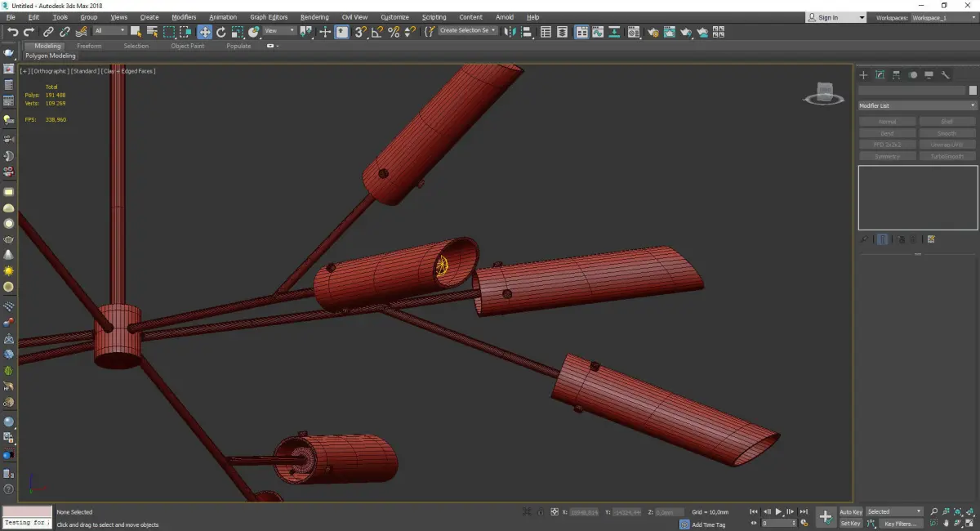This screenshot has width=980, height=531.
Task: Toggle Select and Manipulate crosshair icon
Action: pos(325,32)
